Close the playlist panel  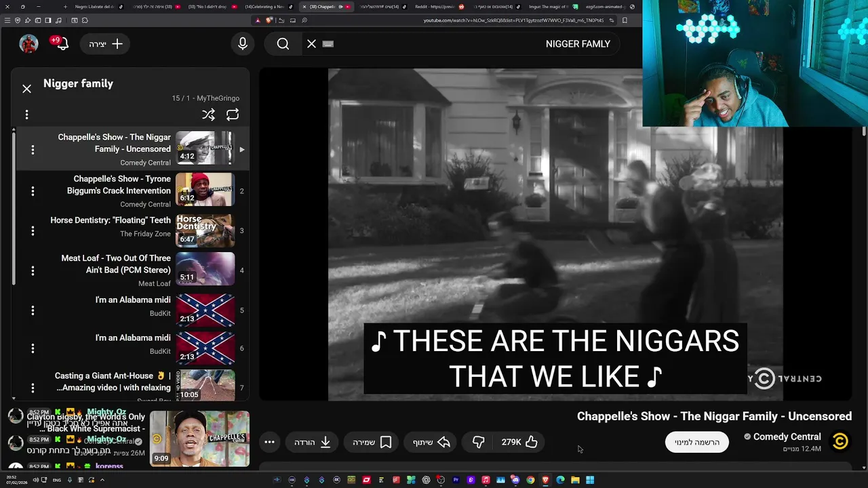pos(26,89)
